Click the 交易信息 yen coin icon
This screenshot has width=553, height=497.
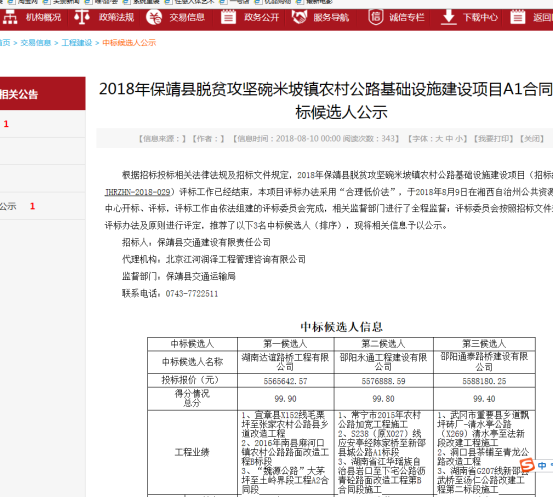click(154, 17)
